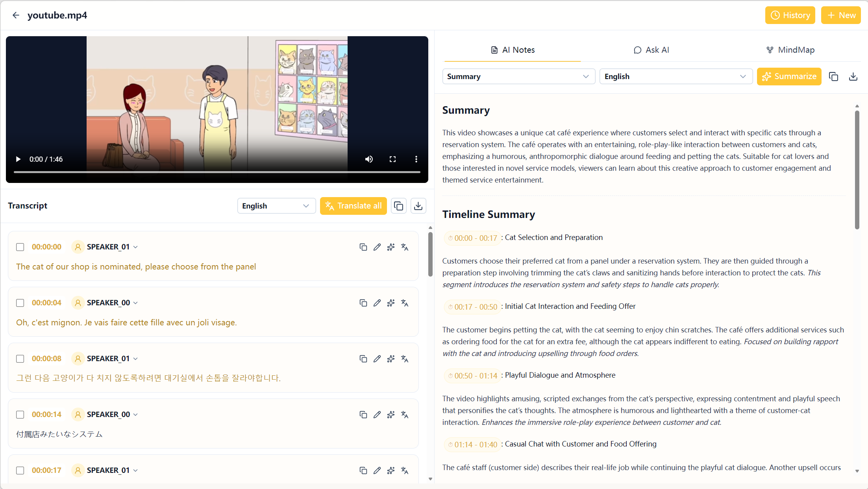Check the 00:00:14 segment checkbox
The height and width of the screenshot is (489, 868).
click(20, 415)
